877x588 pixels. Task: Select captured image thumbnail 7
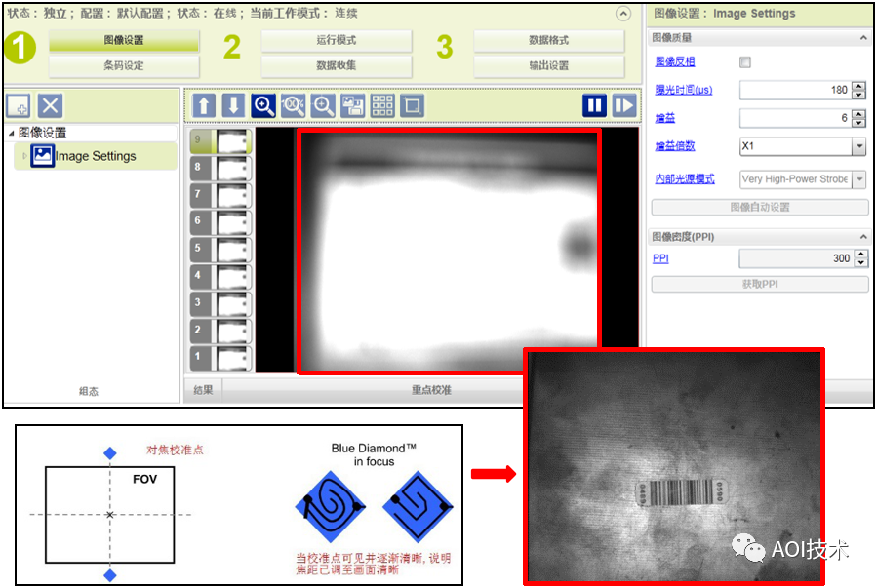[220, 196]
